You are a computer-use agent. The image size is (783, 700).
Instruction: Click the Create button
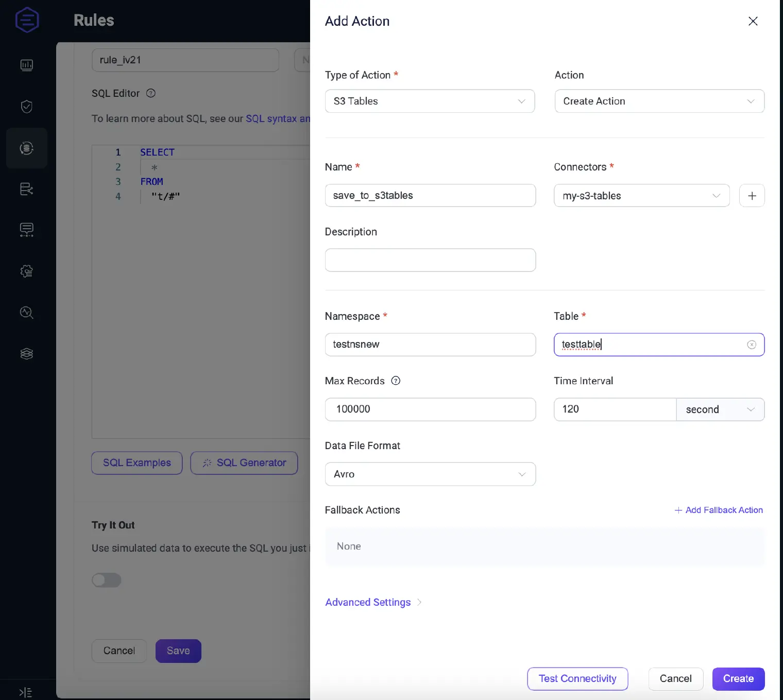[x=738, y=678]
